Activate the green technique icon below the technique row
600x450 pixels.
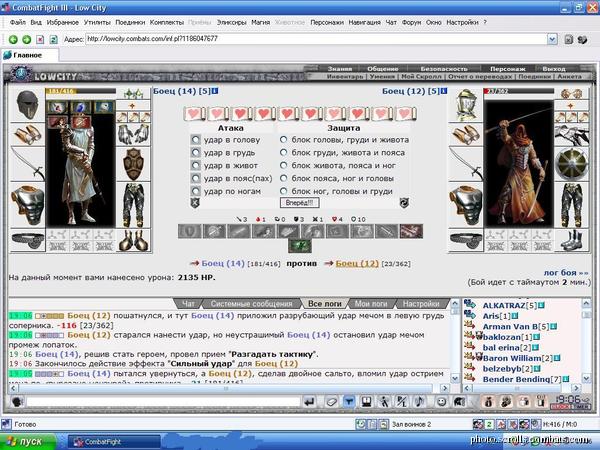click(x=300, y=246)
